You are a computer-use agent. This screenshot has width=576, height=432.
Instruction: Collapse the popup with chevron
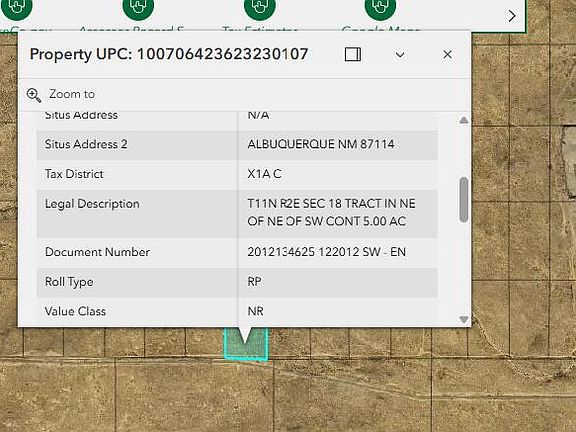click(400, 55)
